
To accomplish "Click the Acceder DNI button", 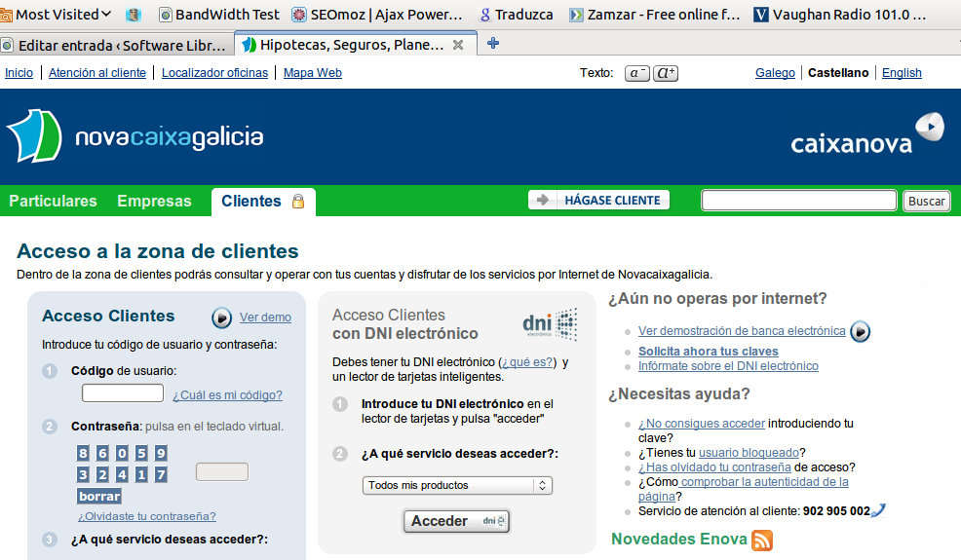I will [x=456, y=521].
